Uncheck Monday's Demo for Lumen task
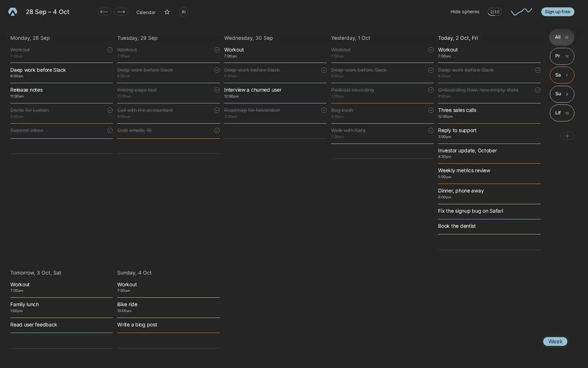This screenshot has width=588, height=368. (x=110, y=110)
